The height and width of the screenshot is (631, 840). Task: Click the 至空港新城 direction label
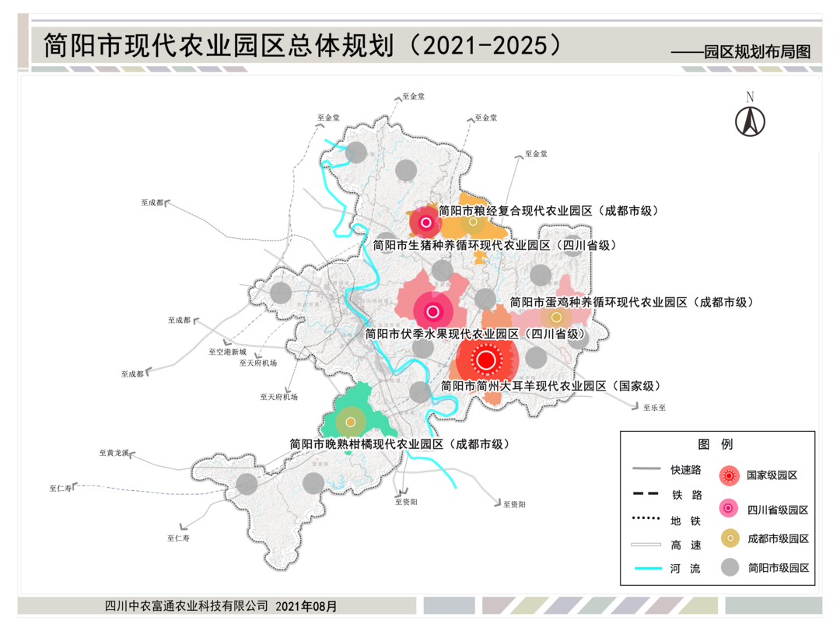pos(228,352)
